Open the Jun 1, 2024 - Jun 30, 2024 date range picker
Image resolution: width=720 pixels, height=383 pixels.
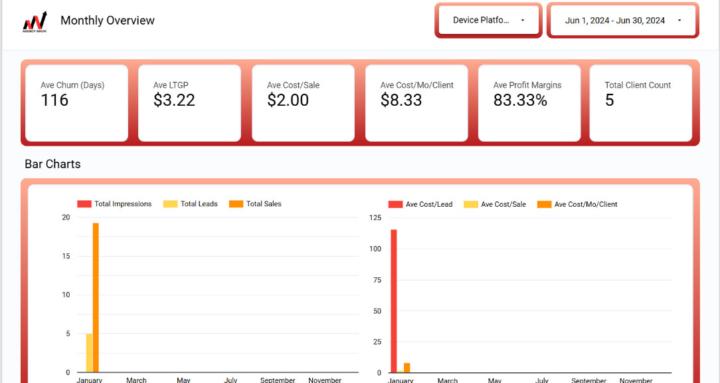[x=623, y=20]
